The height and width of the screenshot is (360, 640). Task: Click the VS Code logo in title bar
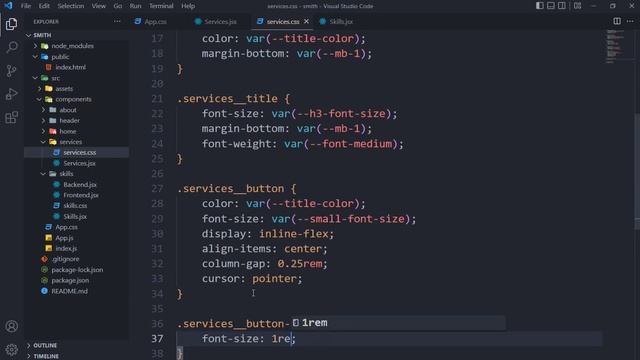[x=8, y=6]
